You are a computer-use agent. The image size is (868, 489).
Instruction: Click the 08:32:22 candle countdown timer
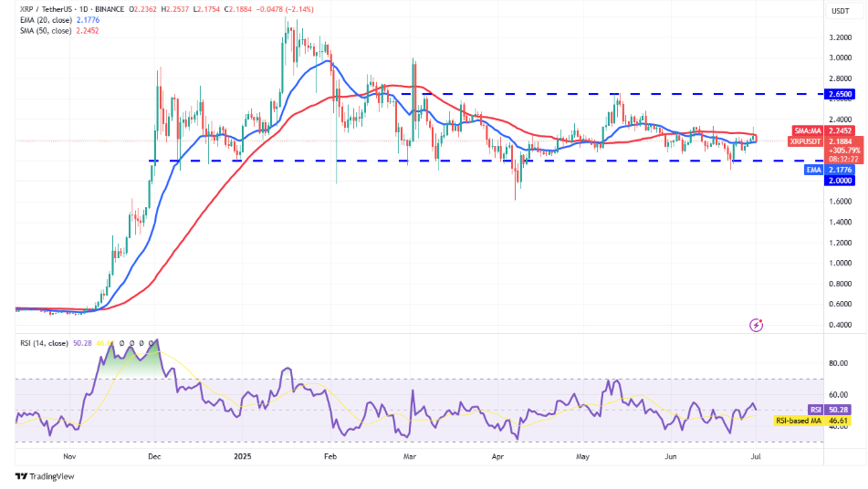tap(843, 160)
